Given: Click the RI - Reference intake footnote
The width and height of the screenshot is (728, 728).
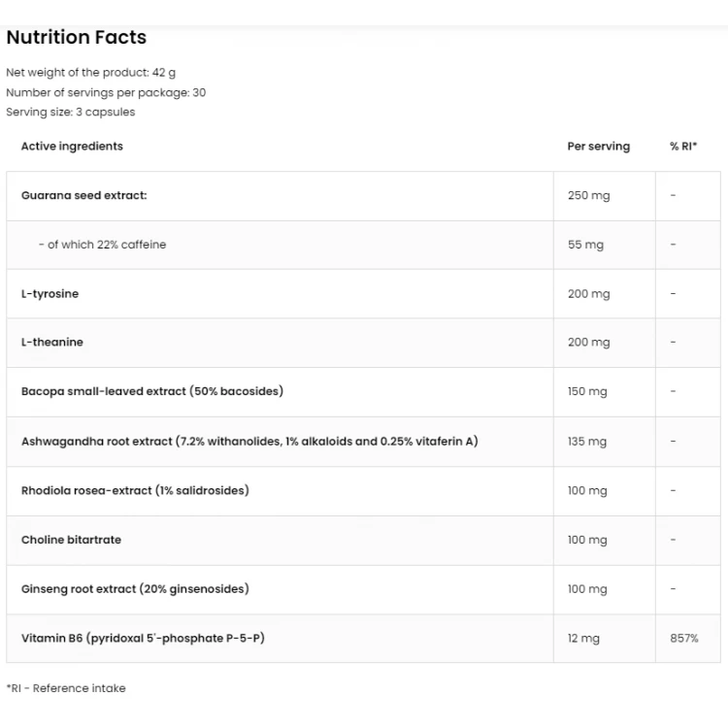Looking at the screenshot, I should click(66, 688).
